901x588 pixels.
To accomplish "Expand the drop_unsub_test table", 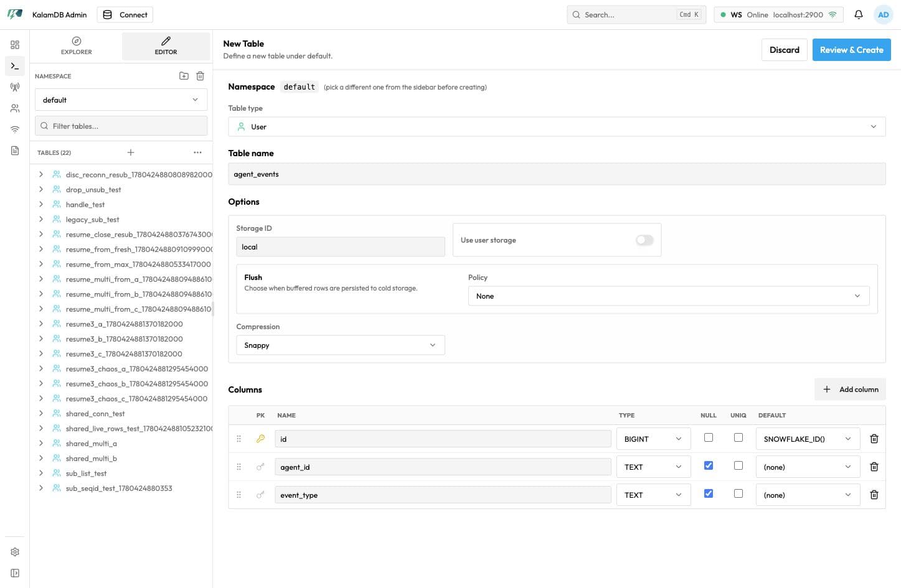I will tap(41, 190).
